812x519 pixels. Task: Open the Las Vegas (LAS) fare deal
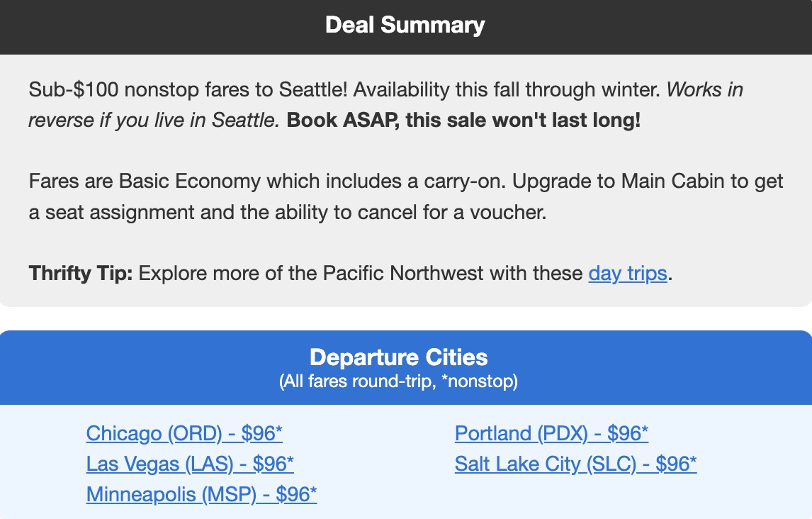point(189,464)
